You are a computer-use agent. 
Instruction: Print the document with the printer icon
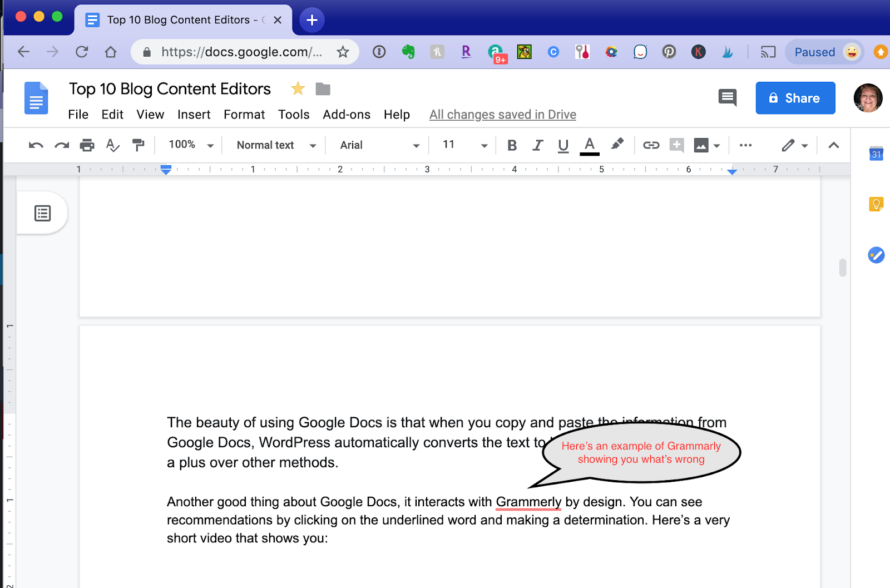click(x=87, y=145)
